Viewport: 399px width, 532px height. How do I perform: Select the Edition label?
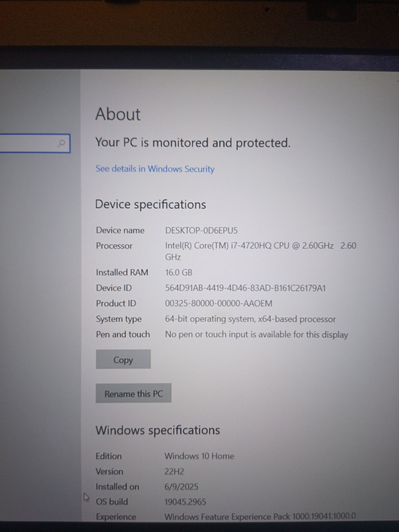pyautogui.click(x=109, y=456)
